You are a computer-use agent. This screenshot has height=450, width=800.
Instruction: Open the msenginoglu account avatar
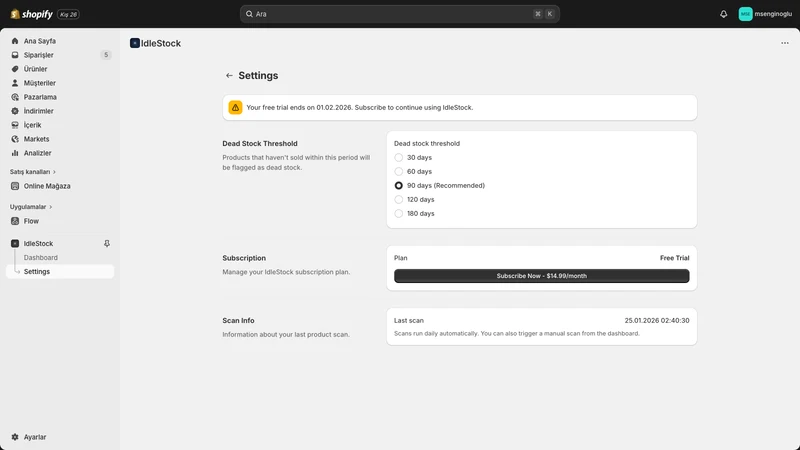(x=745, y=14)
